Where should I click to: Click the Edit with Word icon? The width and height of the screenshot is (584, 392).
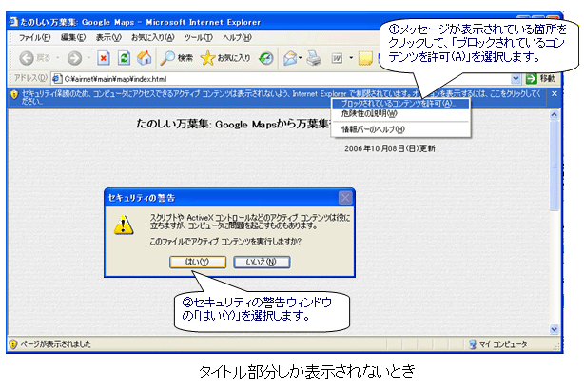[337, 58]
